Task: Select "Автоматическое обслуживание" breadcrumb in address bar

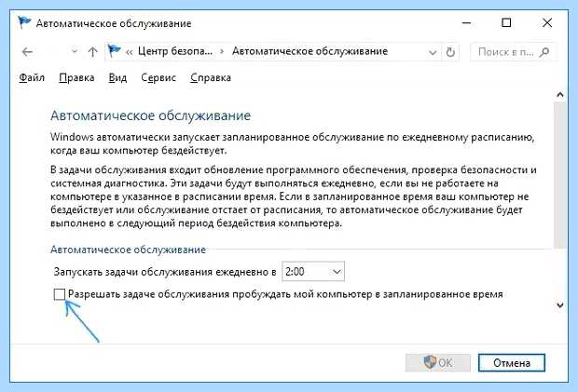Action: [x=310, y=51]
